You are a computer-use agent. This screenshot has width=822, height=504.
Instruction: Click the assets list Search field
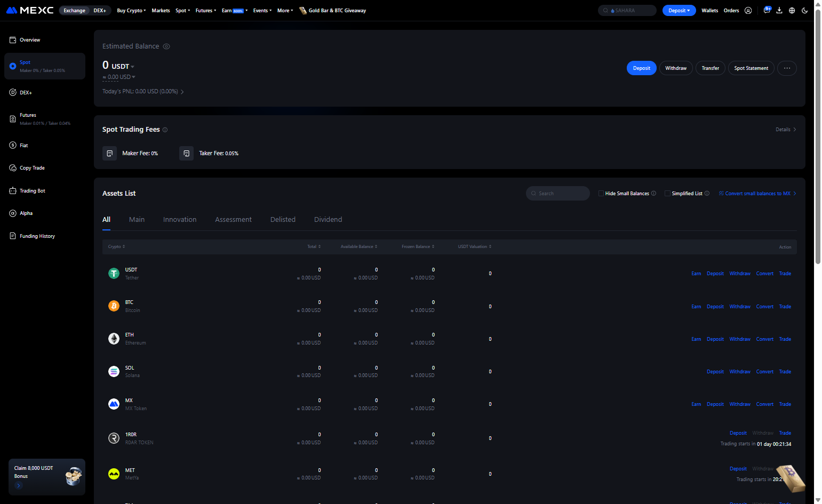pos(558,194)
